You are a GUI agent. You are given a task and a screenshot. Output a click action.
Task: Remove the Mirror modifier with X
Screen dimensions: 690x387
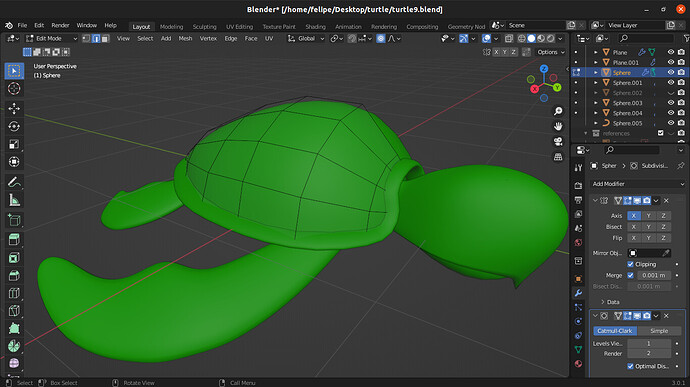point(666,201)
